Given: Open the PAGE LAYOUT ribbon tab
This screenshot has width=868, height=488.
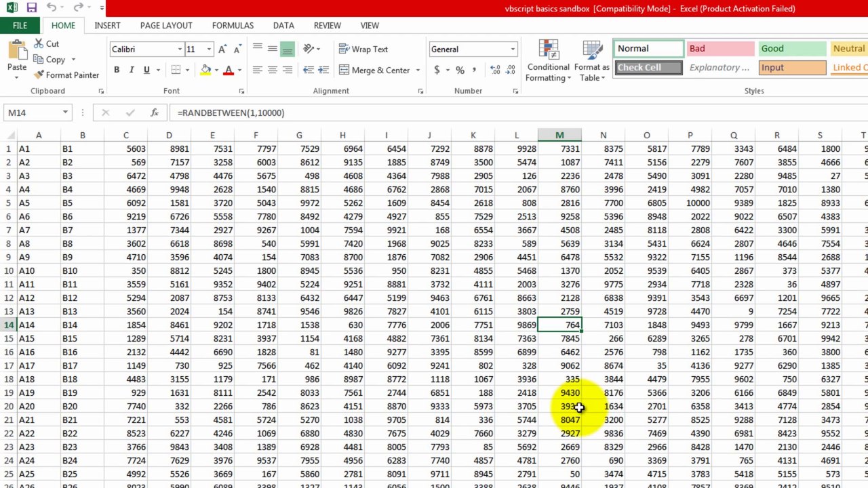Looking at the screenshot, I should 166,25.
